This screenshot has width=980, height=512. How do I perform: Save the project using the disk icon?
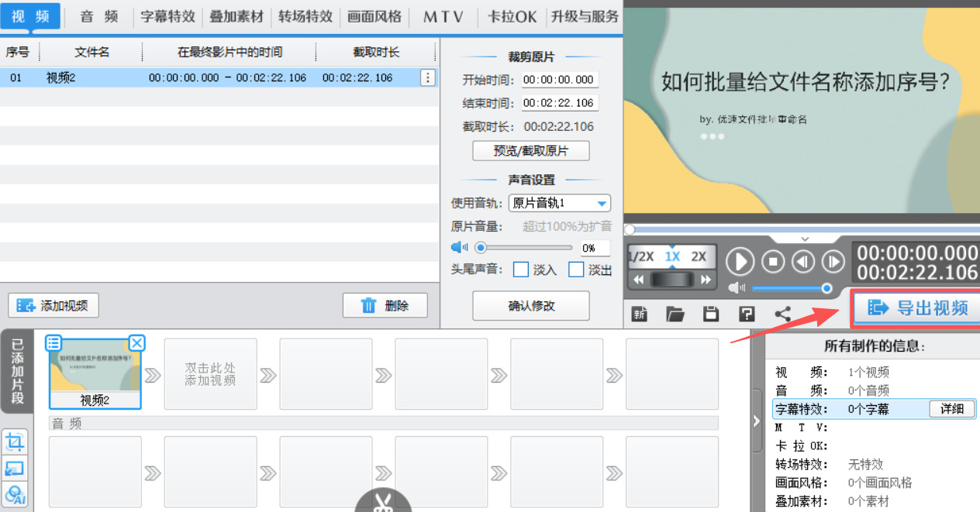(711, 314)
